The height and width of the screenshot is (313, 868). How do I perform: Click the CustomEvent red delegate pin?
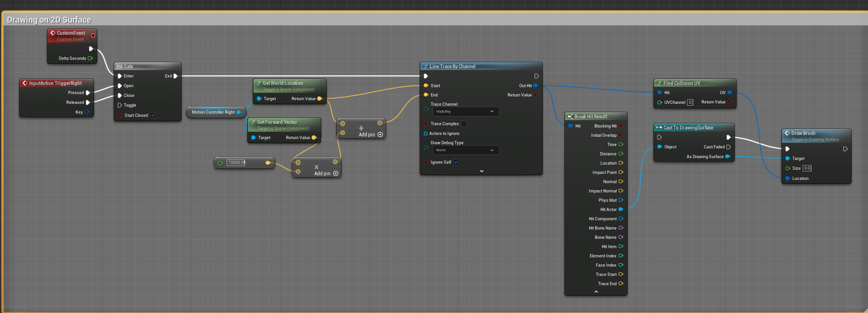click(93, 35)
